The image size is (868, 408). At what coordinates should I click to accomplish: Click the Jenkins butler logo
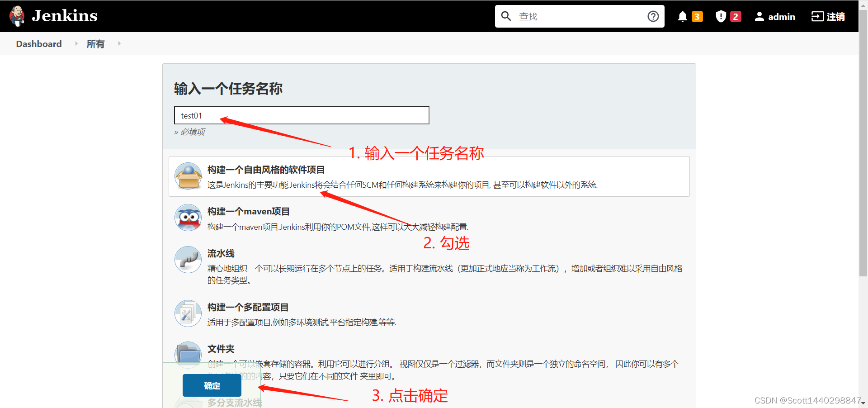click(x=17, y=16)
